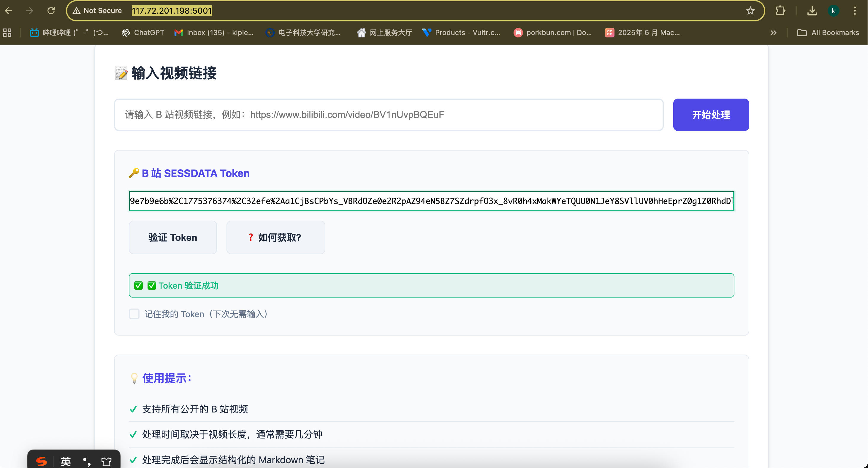
Task: Click the 验证 Token button
Action: 172,237
